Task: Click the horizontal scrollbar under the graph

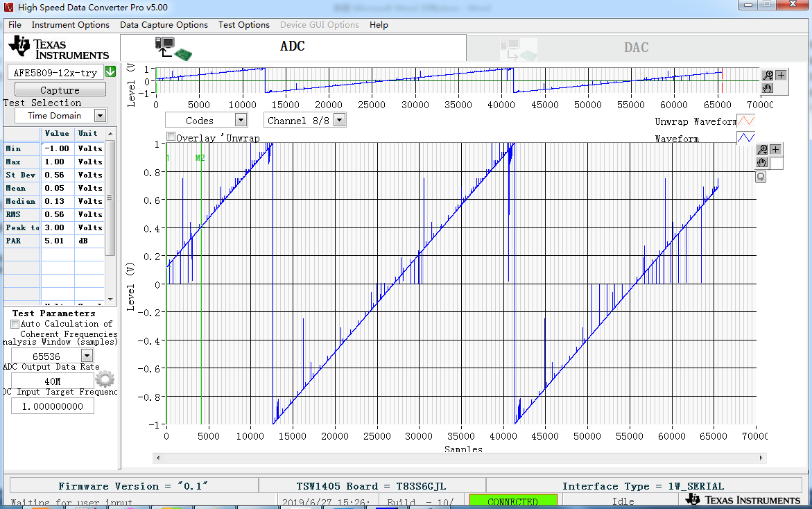Action: click(459, 458)
